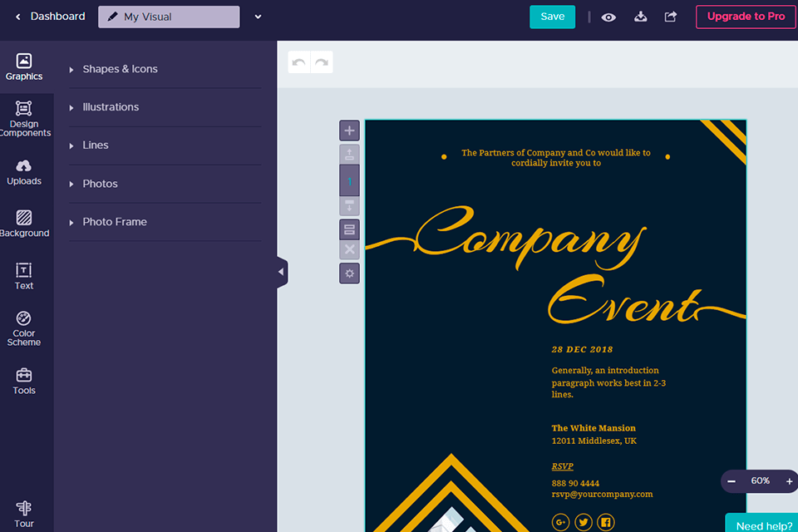
Task: Open page settings gear
Action: point(349,273)
